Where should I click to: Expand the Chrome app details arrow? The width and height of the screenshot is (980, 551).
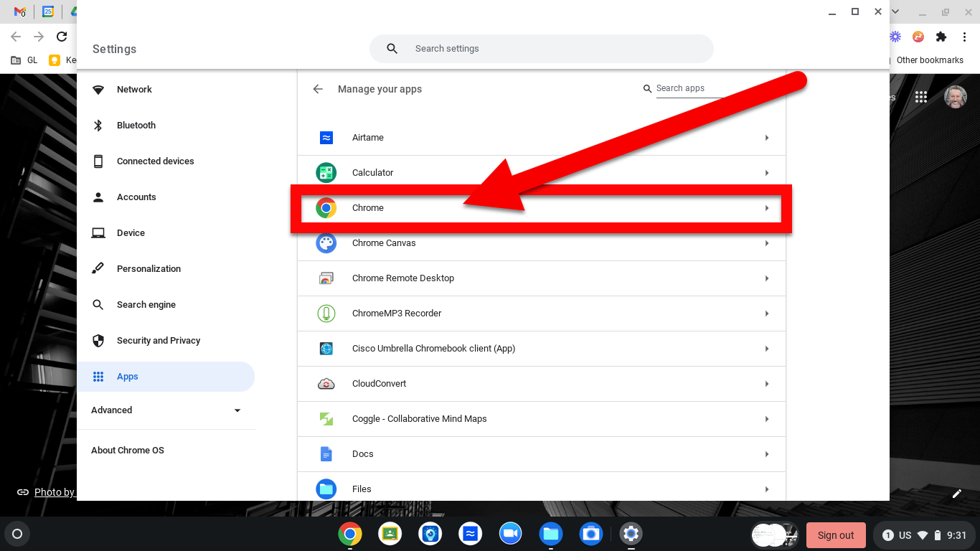click(767, 208)
